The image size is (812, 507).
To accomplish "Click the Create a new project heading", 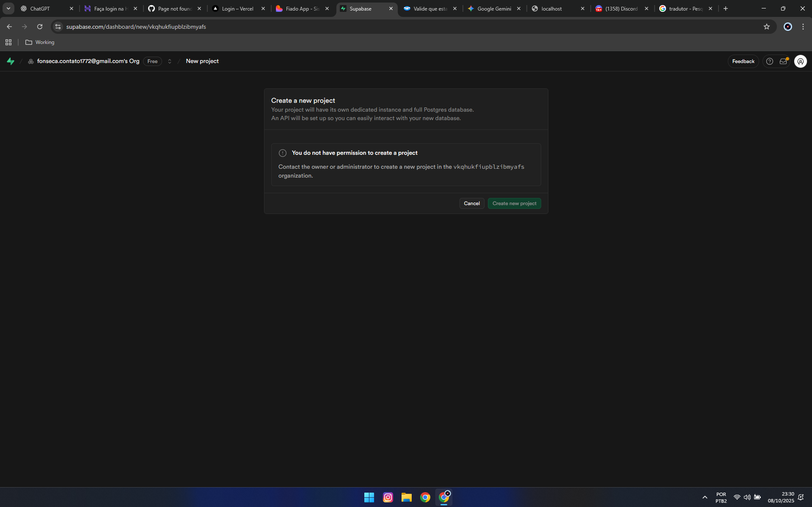I will [x=303, y=101].
